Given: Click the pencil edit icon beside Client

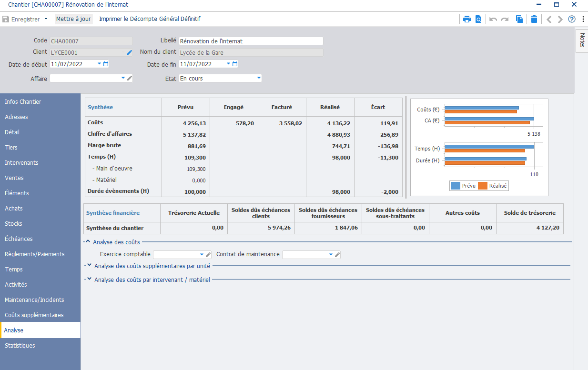Looking at the screenshot, I should tap(129, 52).
